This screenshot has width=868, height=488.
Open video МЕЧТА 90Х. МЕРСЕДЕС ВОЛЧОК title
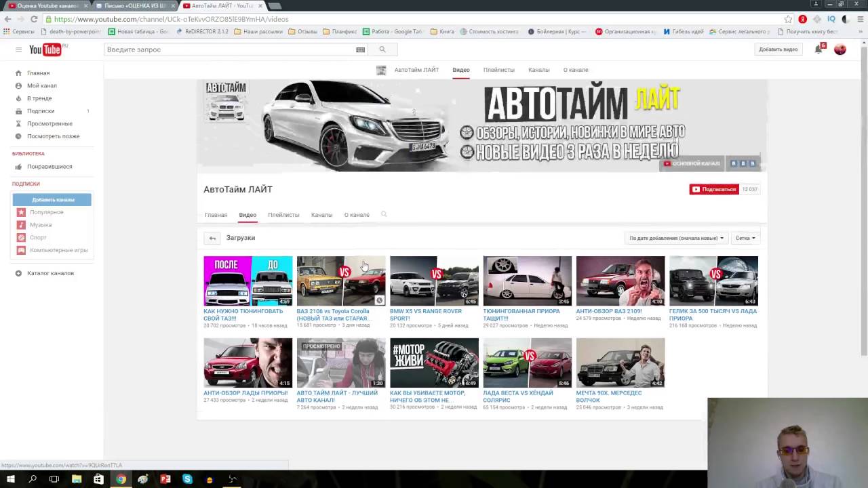coord(608,396)
